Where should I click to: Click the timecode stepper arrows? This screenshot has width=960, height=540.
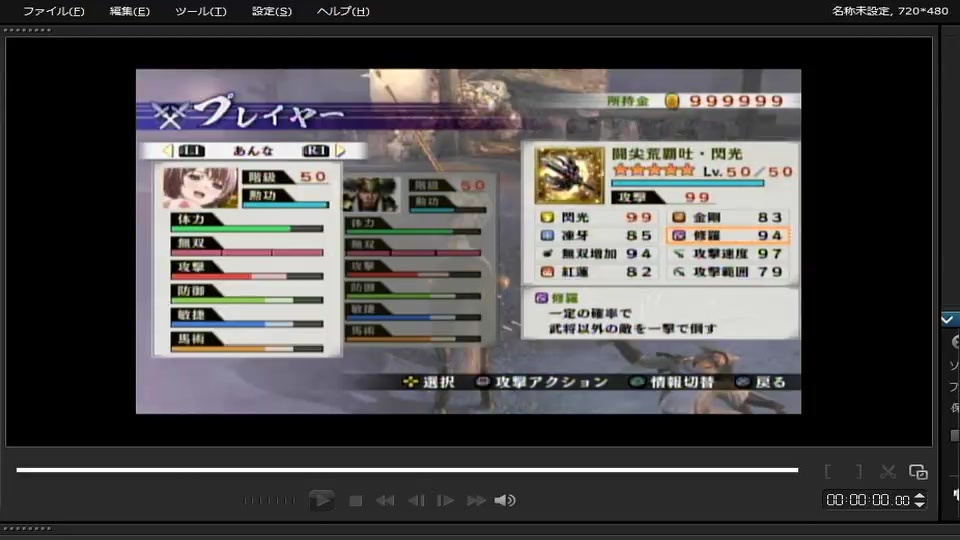point(919,500)
